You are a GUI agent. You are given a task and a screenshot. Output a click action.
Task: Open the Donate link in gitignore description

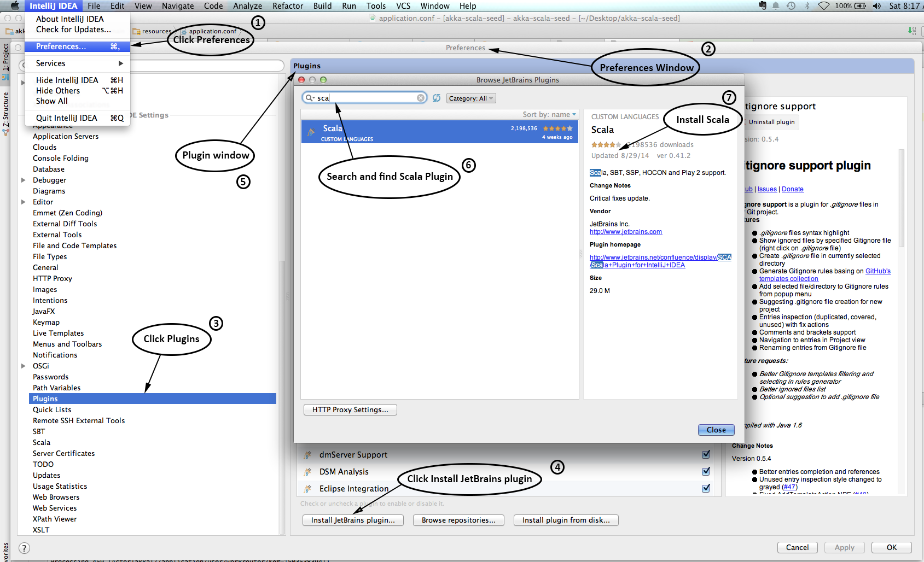click(x=793, y=189)
